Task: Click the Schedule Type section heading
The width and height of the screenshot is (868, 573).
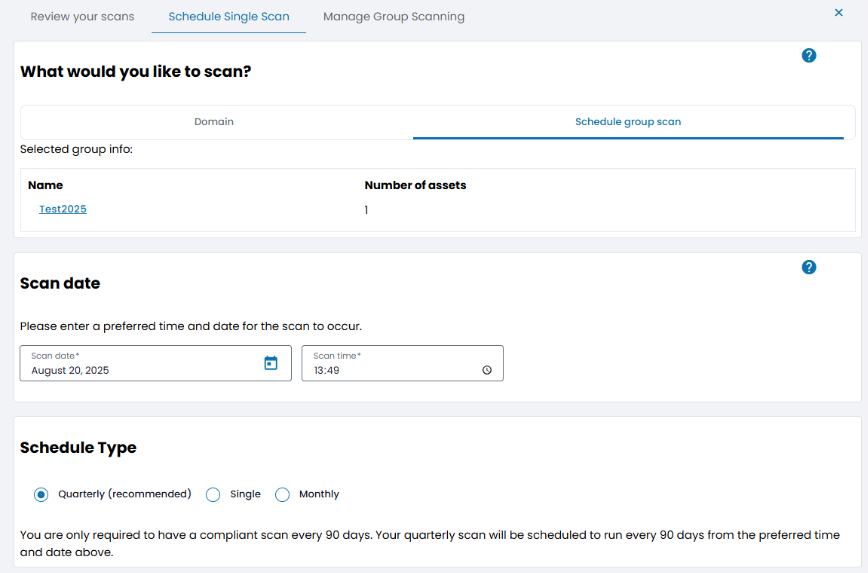Action: click(78, 448)
